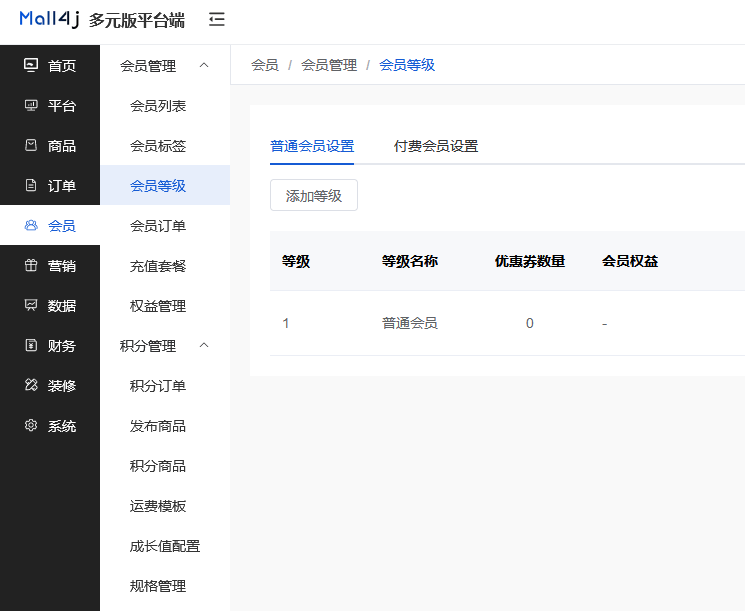Click the 等级名称 column header
This screenshot has height=611, width=745.
pyautogui.click(x=410, y=261)
